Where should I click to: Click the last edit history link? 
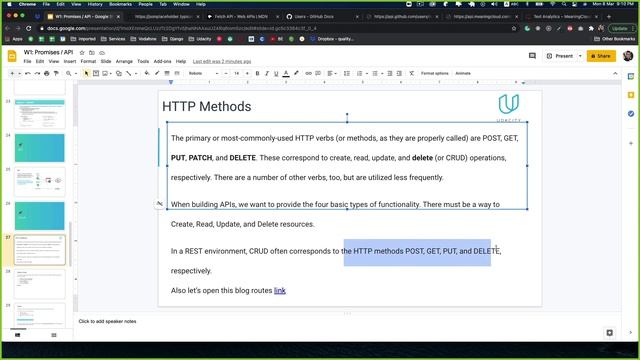pyautogui.click(x=222, y=62)
